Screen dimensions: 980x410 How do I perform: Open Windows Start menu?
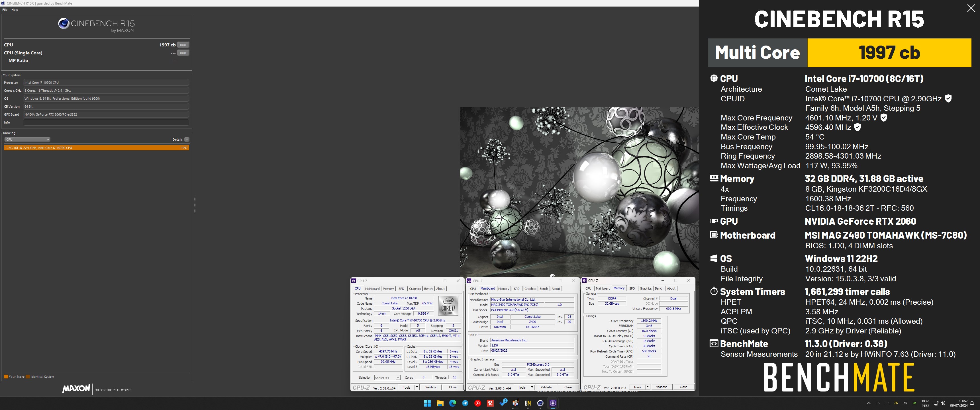(427, 403)
